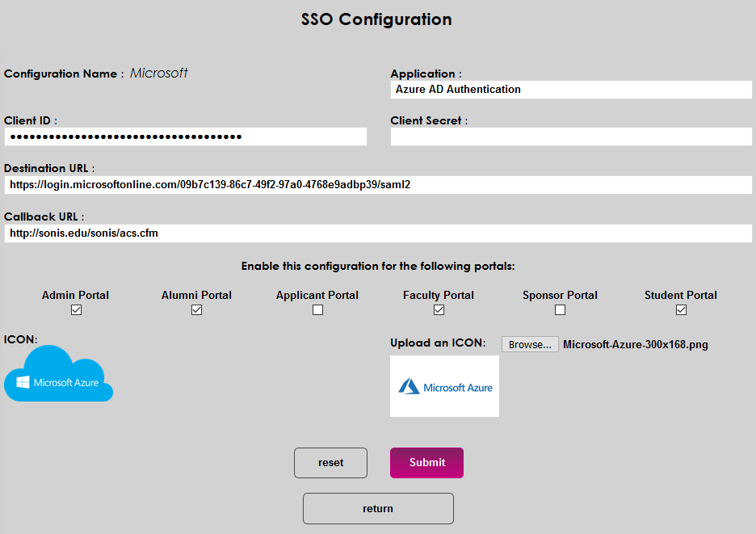Select the Callback URL field
Screen dimensions: 756x534
point(378,233)
